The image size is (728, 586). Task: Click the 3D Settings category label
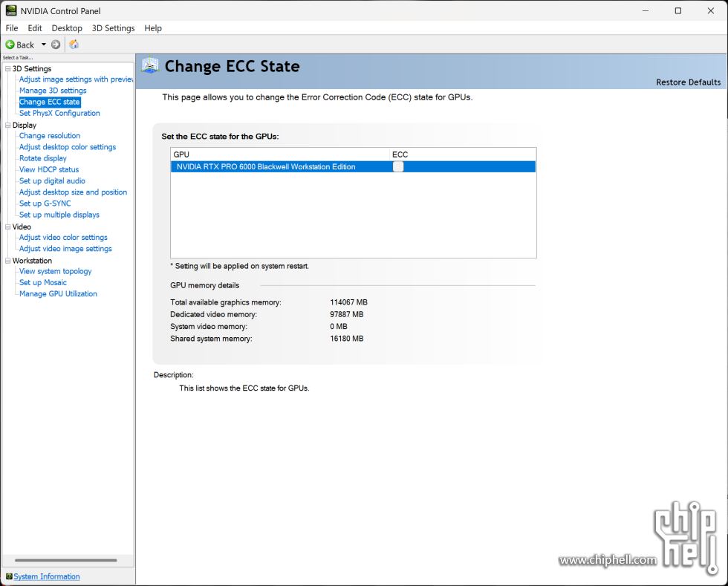tap(32, 69)
